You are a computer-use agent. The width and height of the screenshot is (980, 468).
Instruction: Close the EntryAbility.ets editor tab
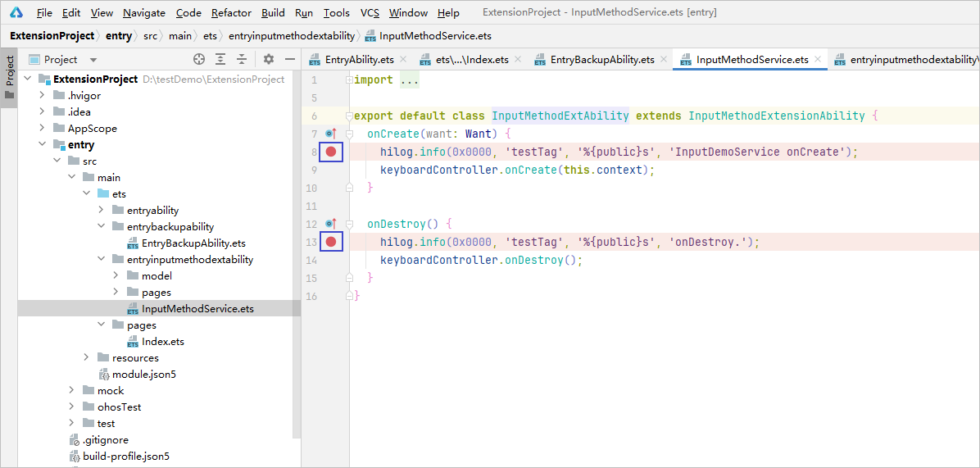coord(403,60)
